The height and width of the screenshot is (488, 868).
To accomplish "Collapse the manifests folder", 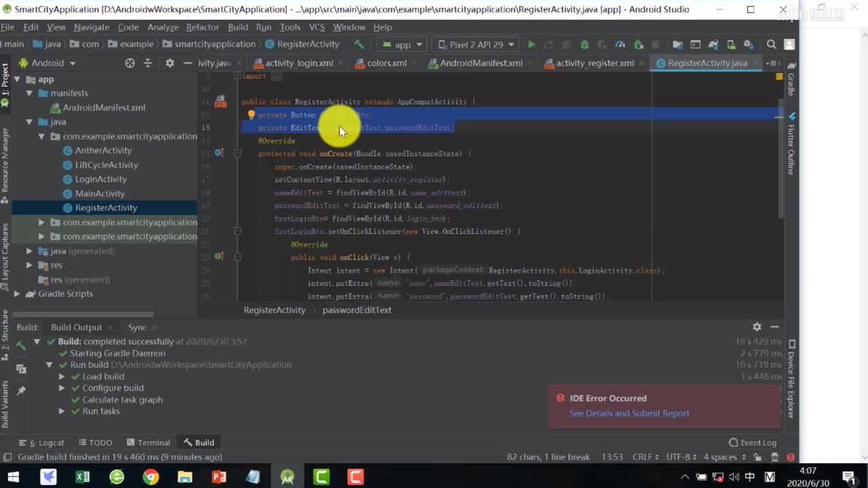I will click(x=29, y=94).
